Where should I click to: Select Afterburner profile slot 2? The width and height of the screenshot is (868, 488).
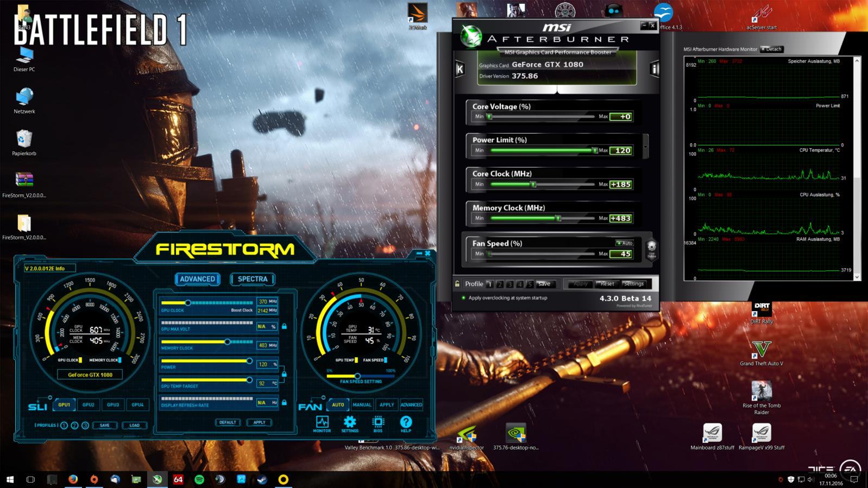pos(500,284)
